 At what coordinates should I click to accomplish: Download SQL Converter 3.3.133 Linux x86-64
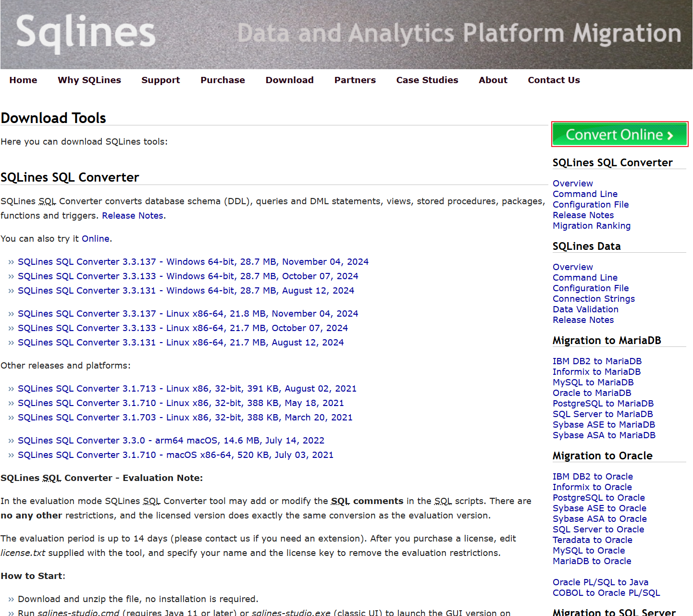point(183,328)
